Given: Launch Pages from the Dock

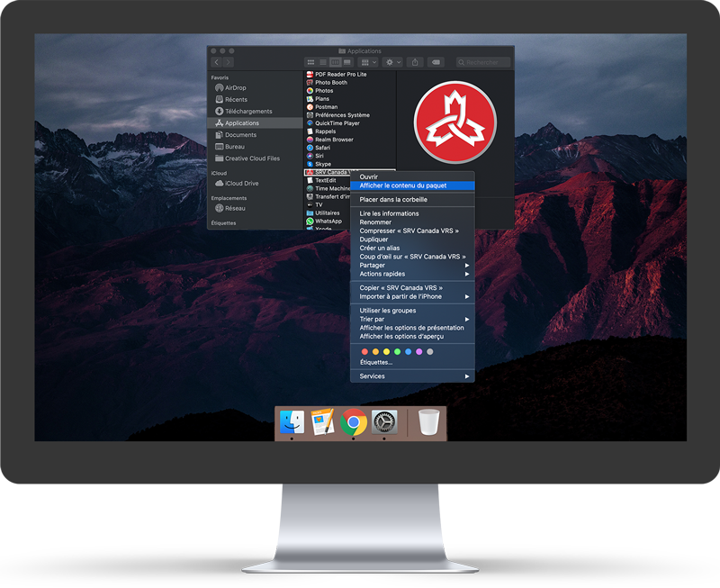Looking at the screenshot, I should coord(322,421).
